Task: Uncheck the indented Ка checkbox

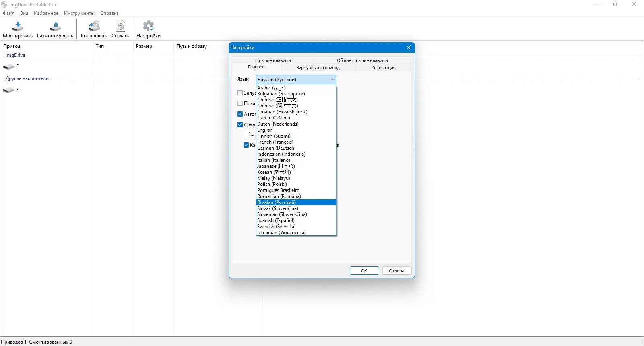Action: 246,145
